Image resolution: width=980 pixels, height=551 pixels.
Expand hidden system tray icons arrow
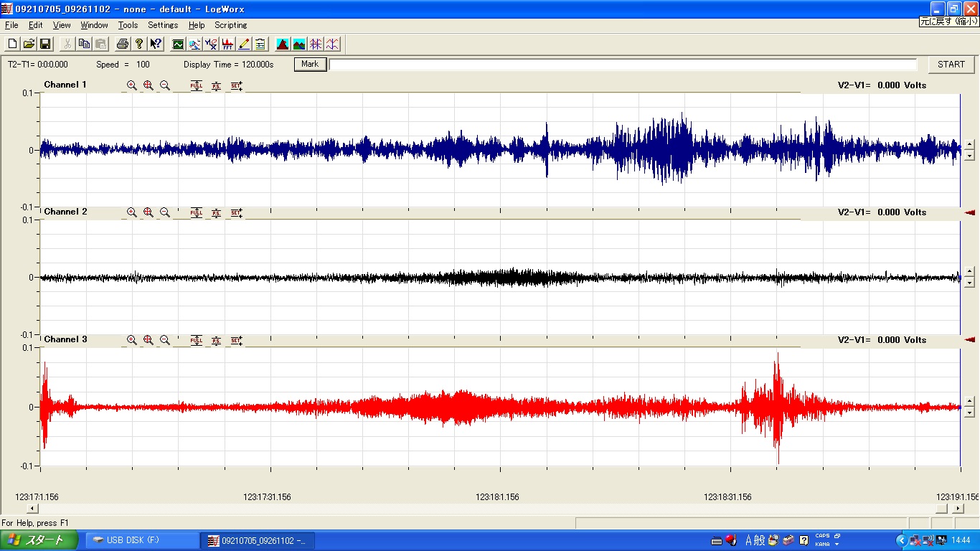pos(901,540)
